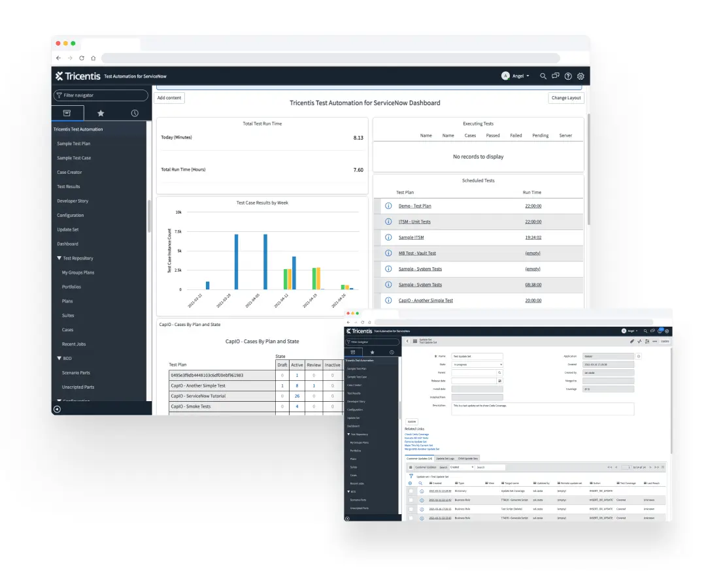Click the back chevron in the update set form header
This screenshot has width=706, height=588.
pos(407,342)
